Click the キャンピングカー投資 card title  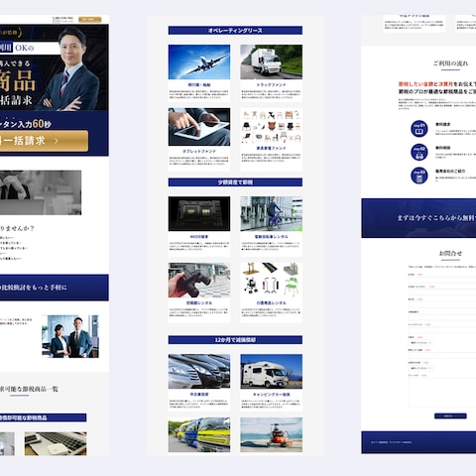pos(271,395)
